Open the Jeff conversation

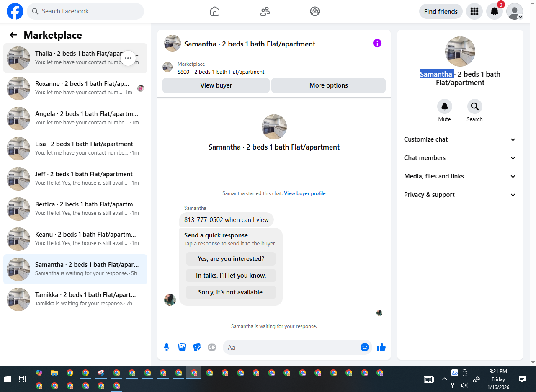coord(75,179)
